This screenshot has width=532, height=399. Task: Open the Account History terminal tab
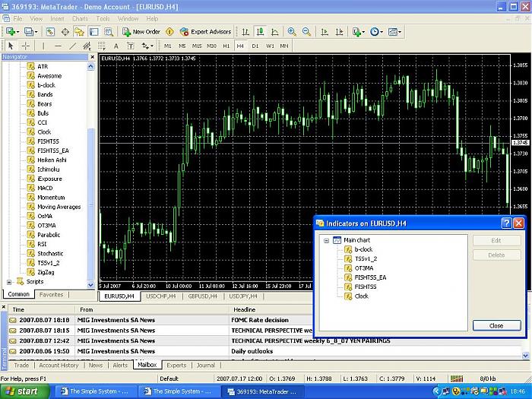(59, 366)
